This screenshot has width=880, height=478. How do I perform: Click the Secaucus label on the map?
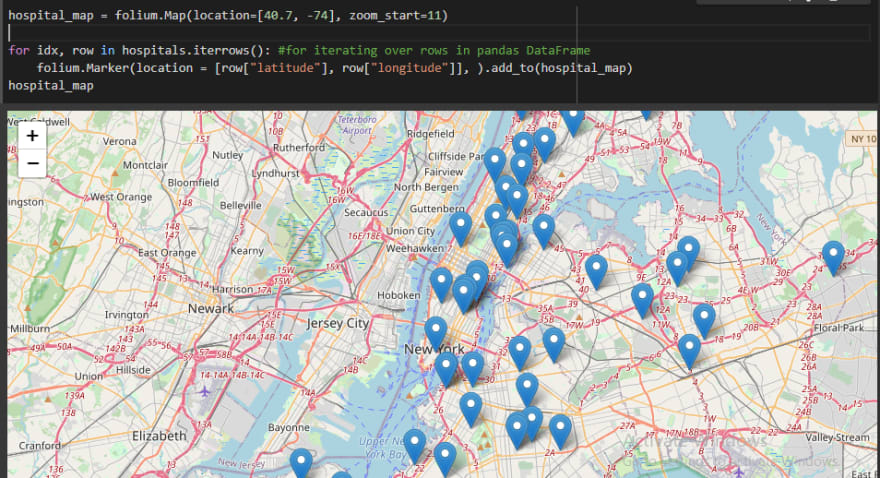[x=366, y=213]
